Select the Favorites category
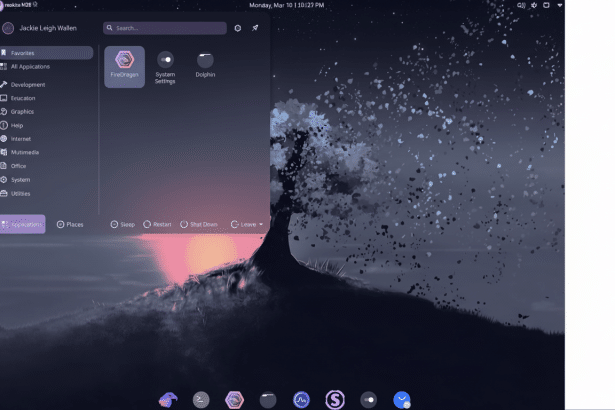Viewport: 615px width, 410px height. coord(46,53)
